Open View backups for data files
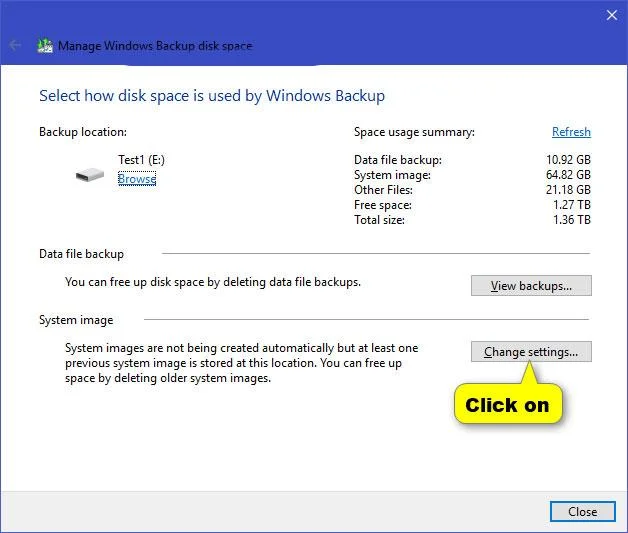 (531, 286)
